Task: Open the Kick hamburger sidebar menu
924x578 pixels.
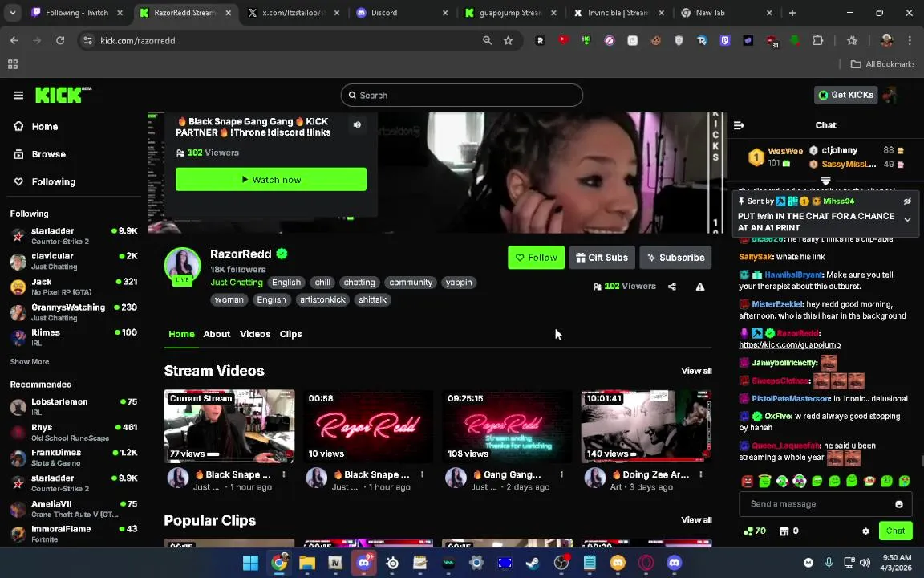Action: pos(18,95)
